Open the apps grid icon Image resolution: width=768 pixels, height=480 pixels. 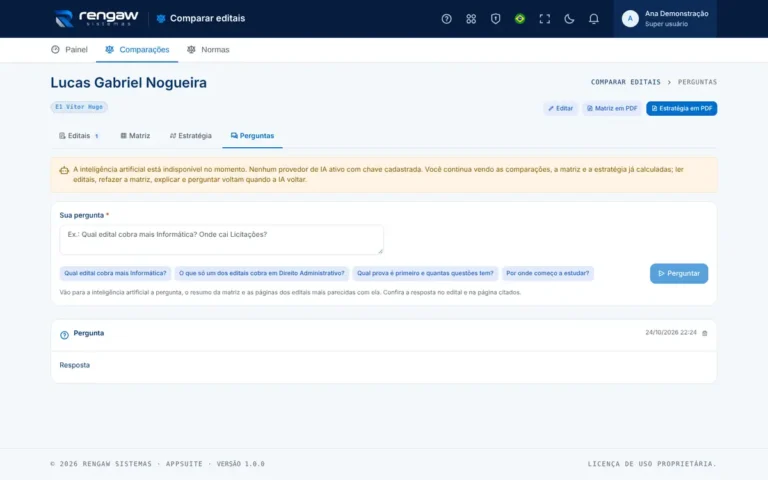471,19
